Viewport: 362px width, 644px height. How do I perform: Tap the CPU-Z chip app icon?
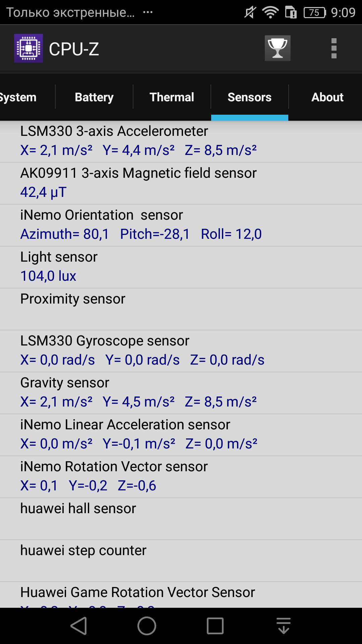28,48
